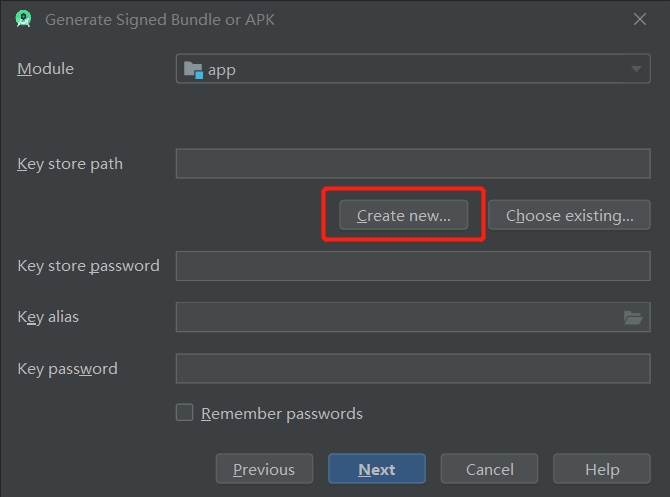This screenshot has height=497, width=670.
Task: Go back with the Previous button
Action: 264,469
